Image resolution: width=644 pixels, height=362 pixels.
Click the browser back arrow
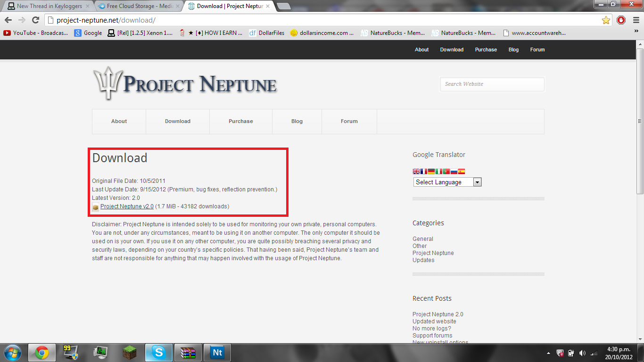coord(8,20)
